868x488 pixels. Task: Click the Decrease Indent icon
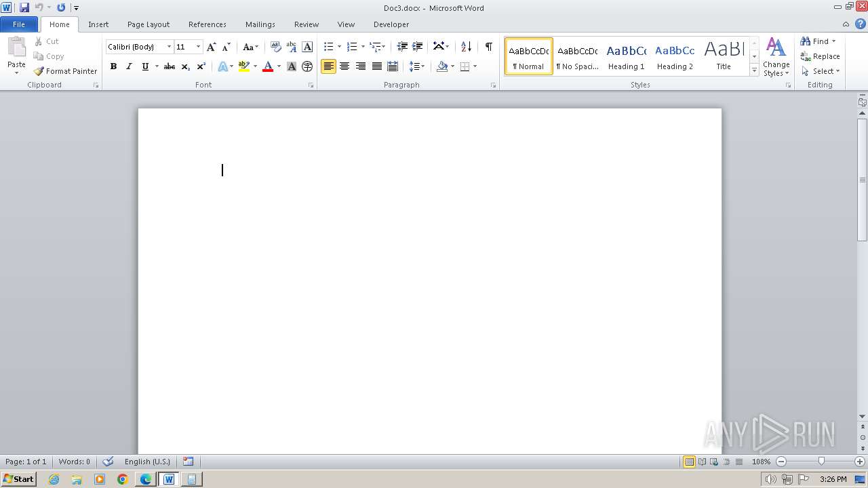point(402,47)
